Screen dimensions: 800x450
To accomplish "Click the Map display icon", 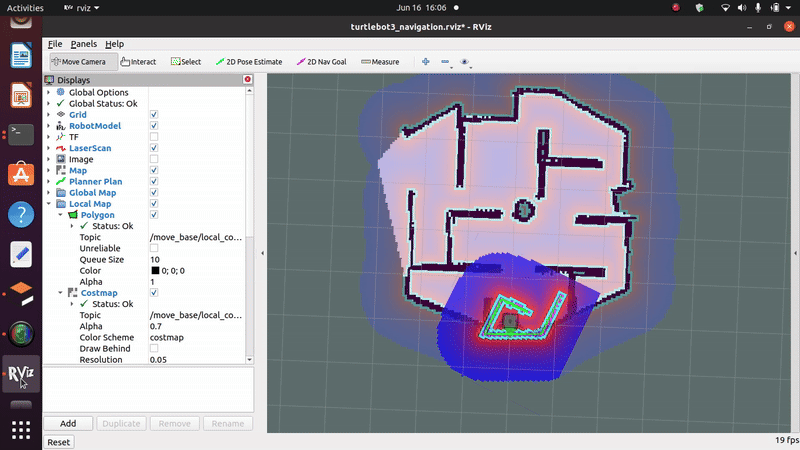I will pos(61,170).
